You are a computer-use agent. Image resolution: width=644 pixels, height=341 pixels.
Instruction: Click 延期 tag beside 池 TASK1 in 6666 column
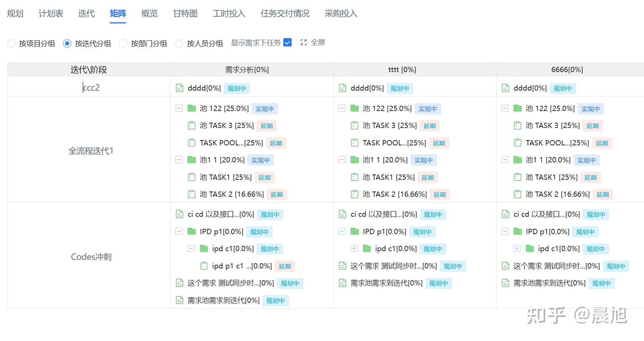[x=590, y=177]
